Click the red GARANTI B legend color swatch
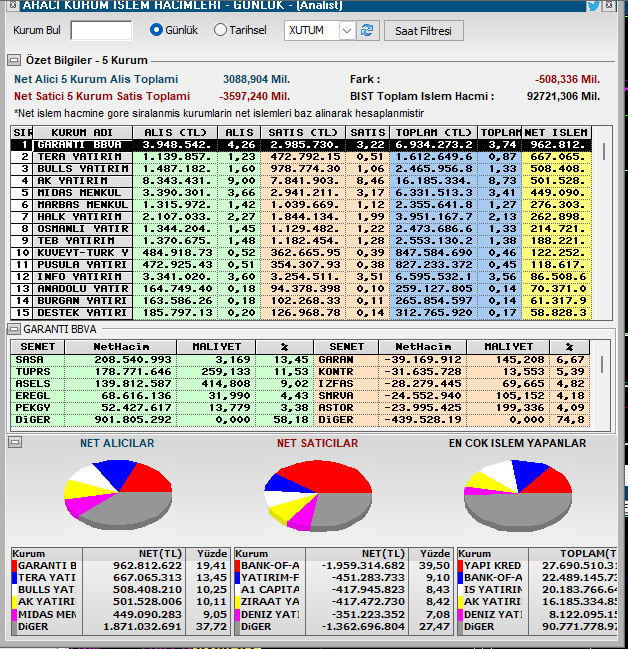The image size is (628, 649). [13, 566]
